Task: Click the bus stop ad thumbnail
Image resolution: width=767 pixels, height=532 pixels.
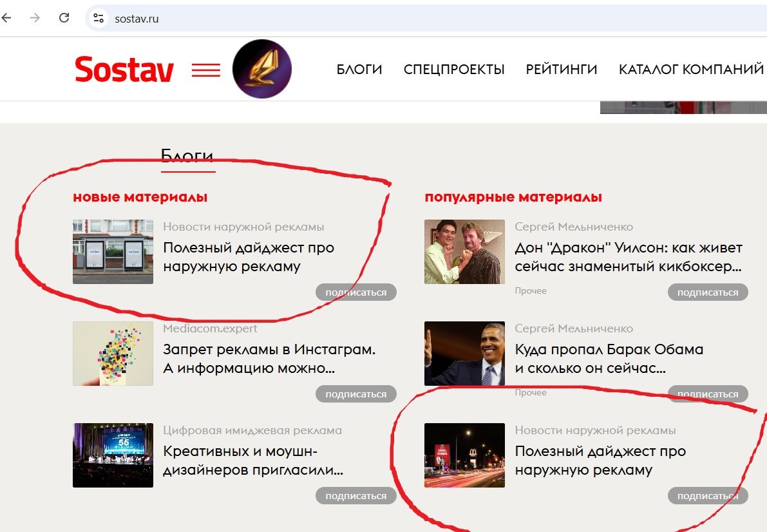Action: 113,252
